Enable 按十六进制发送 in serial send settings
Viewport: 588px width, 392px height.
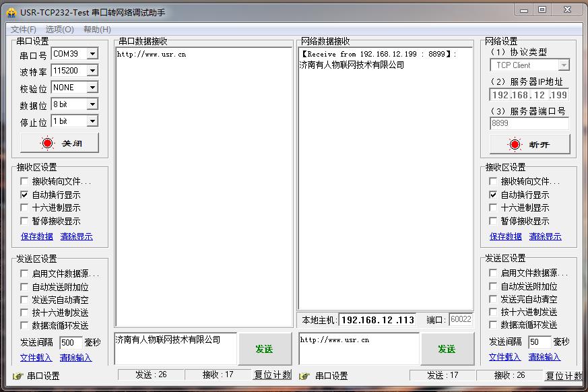tap(25, 313)
